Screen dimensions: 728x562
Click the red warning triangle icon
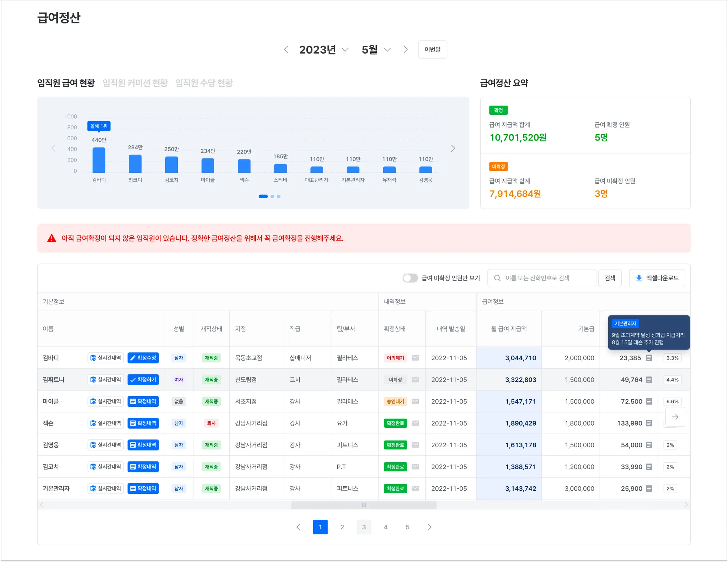52,238
